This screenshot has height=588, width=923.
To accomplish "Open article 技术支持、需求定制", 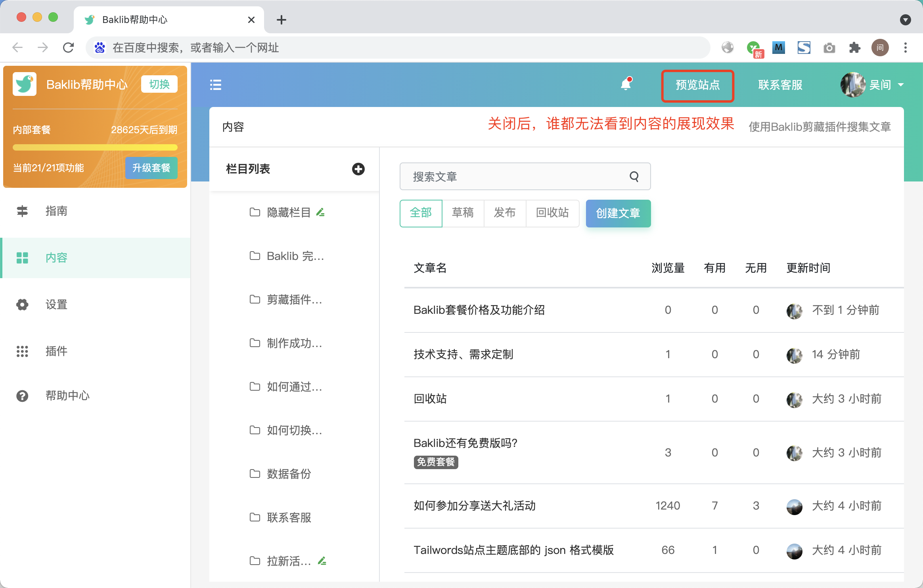I will click(x=464, y=355).
